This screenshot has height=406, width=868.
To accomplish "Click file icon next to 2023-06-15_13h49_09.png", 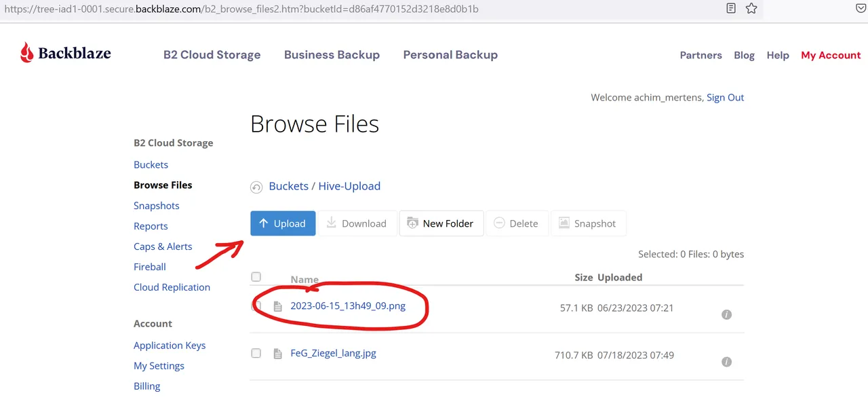I will (277, 306).
